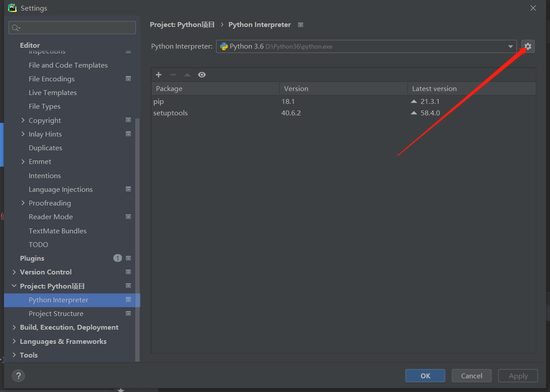
Task: Click the OK button
Action: [x=425, y=376]
